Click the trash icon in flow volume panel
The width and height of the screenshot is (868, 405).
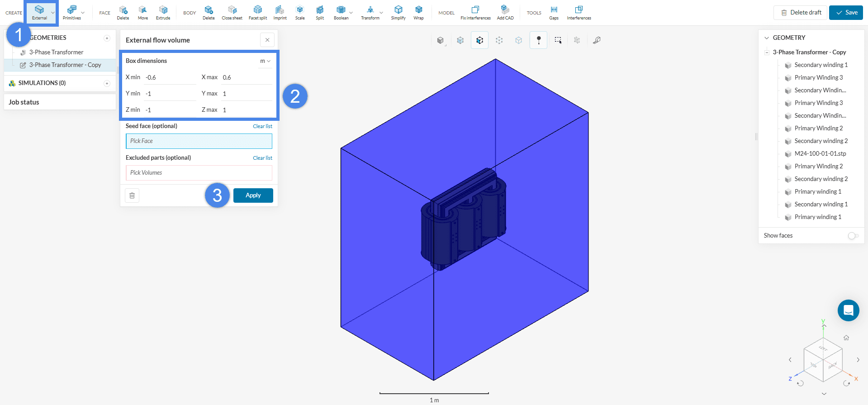click(132, 195)
